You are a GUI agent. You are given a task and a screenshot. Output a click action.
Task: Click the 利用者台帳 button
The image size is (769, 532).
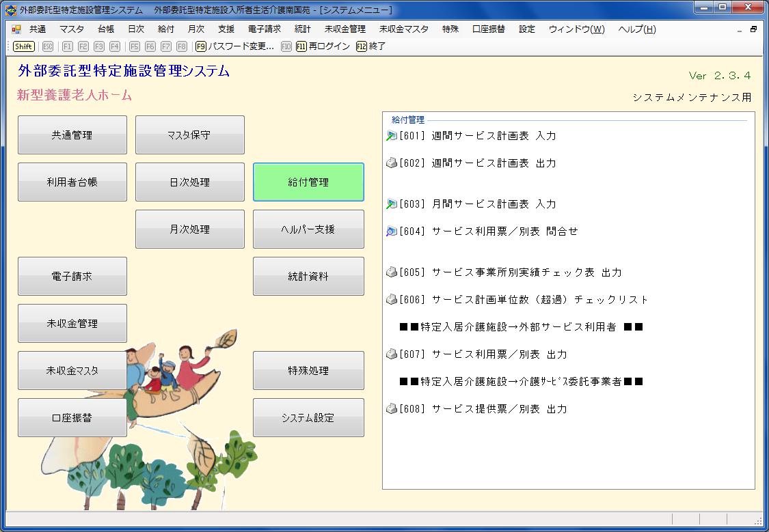(x=72, y=182)
